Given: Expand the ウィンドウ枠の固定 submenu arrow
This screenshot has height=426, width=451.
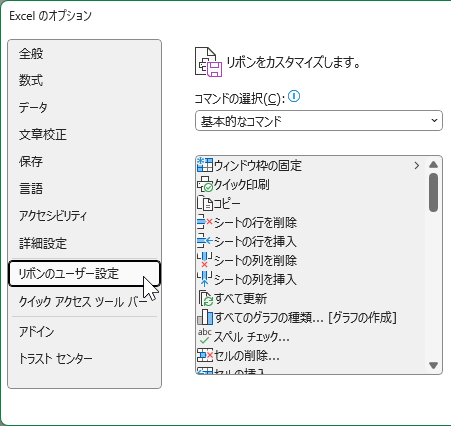Looking at the screenshot, I should [x=416, y=165].
